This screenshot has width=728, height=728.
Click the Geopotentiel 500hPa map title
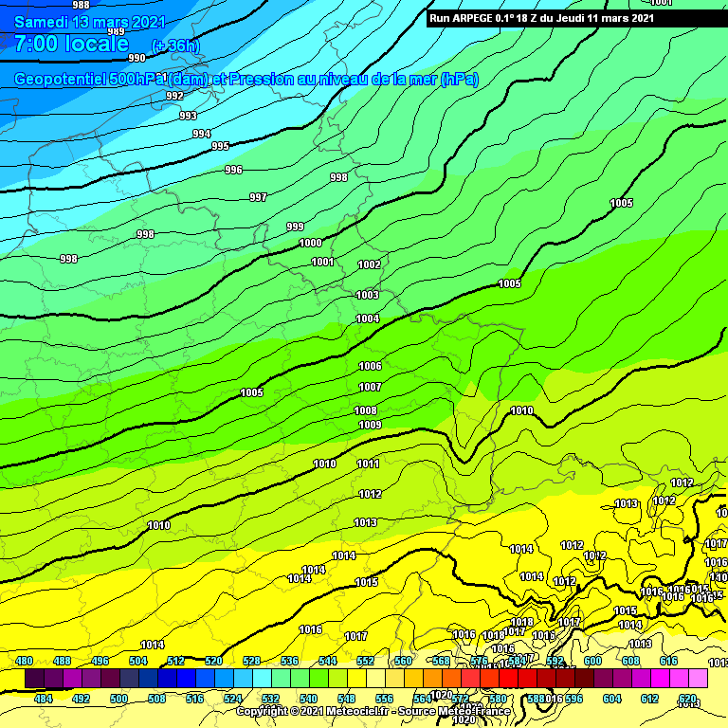(245, 80)
